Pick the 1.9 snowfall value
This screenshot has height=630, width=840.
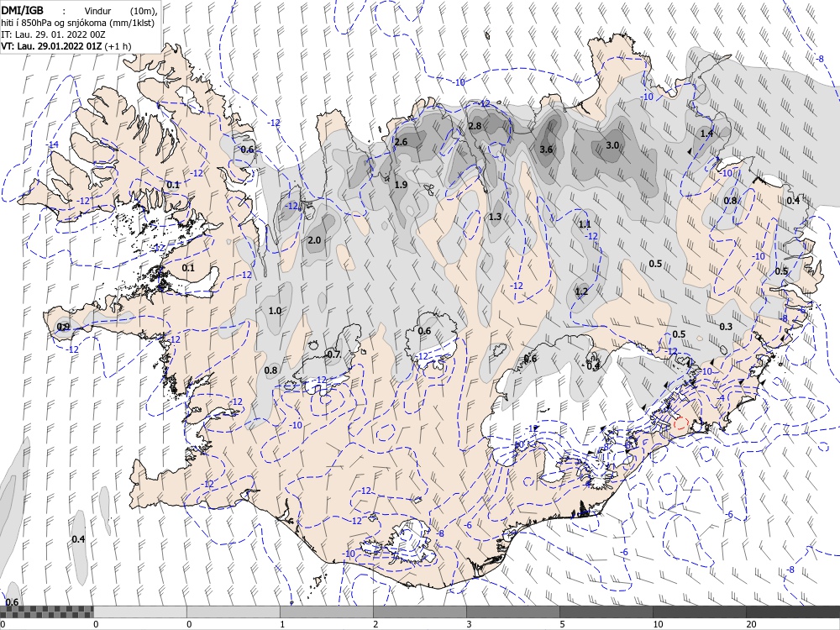[x=401, y=185]
